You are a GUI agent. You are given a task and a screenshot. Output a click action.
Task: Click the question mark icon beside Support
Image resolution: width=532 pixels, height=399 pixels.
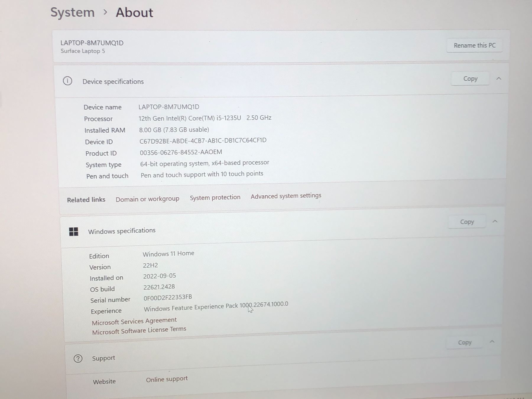click(78, 359)
